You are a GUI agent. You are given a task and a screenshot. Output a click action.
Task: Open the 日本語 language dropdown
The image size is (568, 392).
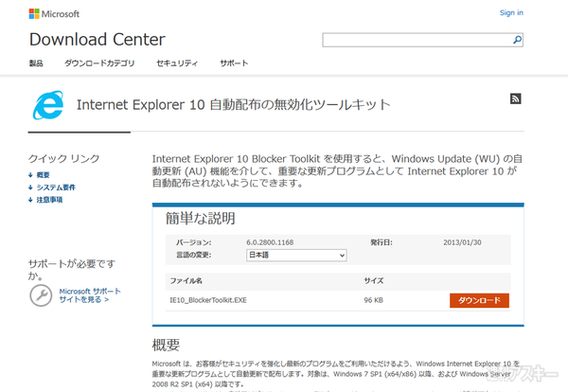(x=296, y=255)
